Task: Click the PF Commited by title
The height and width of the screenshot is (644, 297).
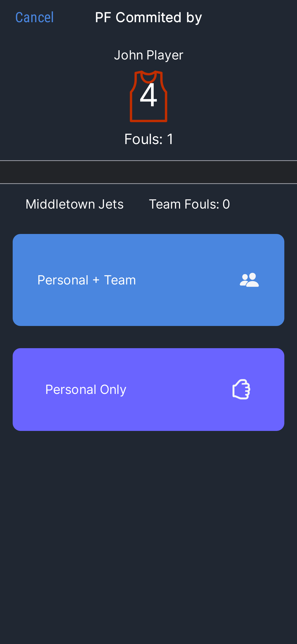Action: tap(148, 17)
